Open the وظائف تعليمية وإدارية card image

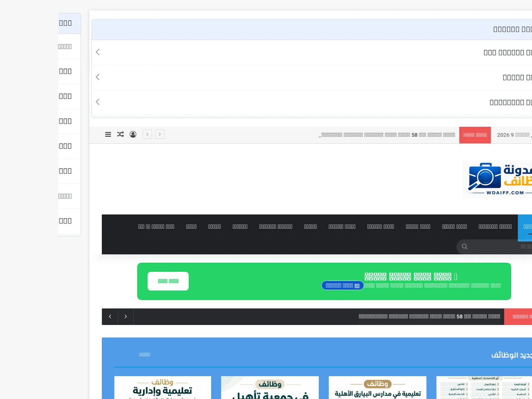[x=163, y=387]
